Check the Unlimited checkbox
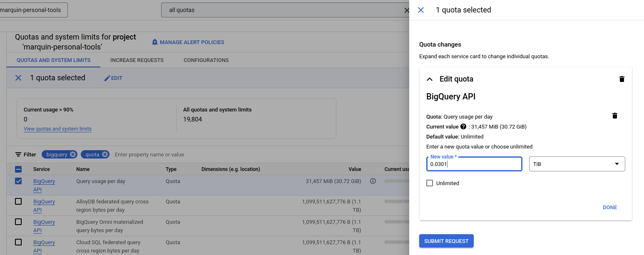The height and width of the screenshot is (255, 644). 430,183
